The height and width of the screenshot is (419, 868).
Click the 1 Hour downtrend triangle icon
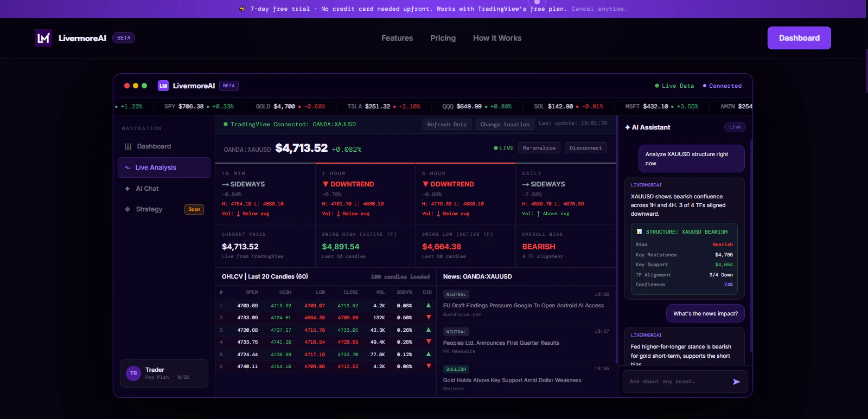click(325, 184)
